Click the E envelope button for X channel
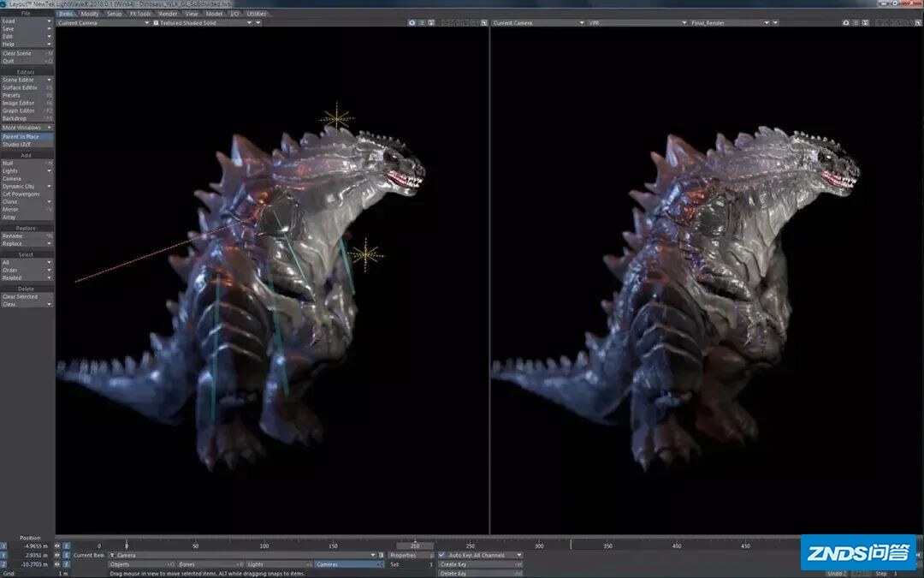924x578 pixels. point(67,546)
